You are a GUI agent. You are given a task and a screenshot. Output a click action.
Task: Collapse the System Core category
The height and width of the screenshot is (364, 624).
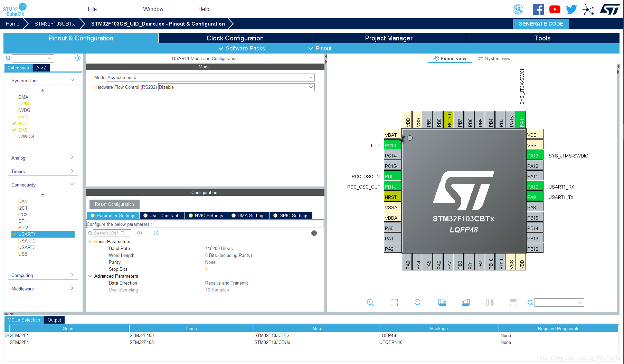42,80
